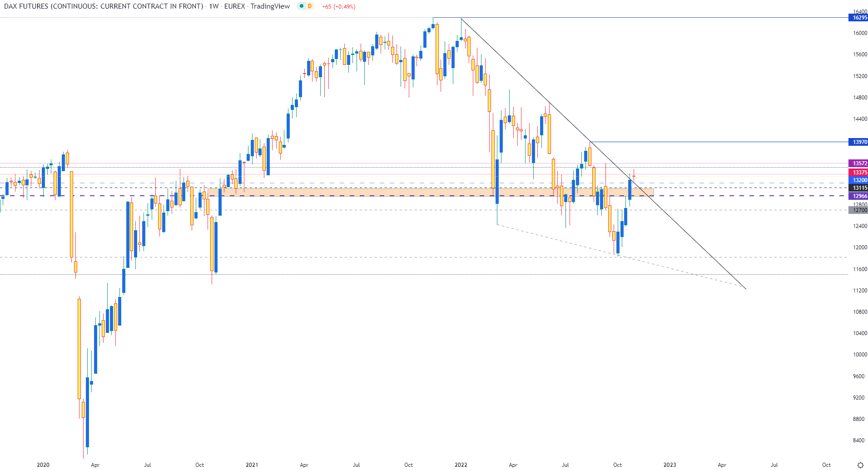
Task: Click the 13115 black price label
Action: (858, 188)
